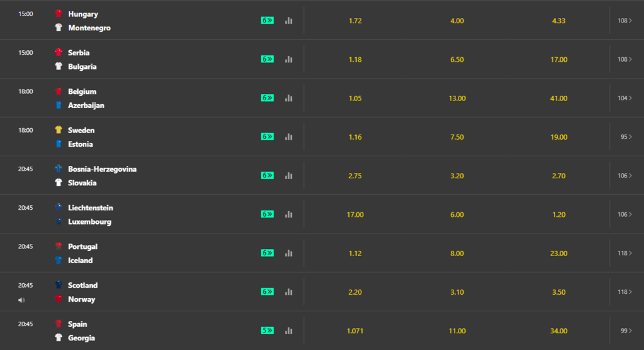Open stats icon for Bosnia-Herzegovina vs Slovakia

(289, 176)
